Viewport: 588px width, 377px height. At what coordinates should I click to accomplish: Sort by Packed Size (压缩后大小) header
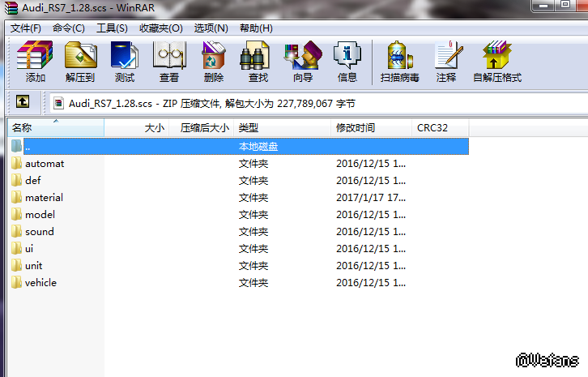pyautogui.click(x=202, y=127)
